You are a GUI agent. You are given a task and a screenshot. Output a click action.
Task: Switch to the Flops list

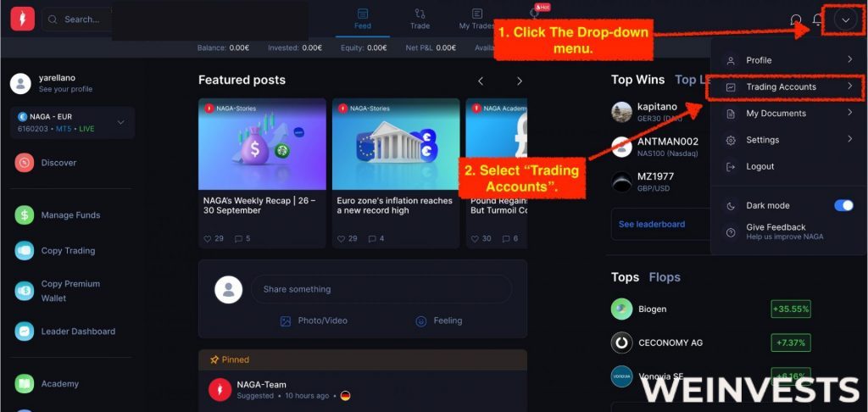pyautogui.click(x=665, y=277)
